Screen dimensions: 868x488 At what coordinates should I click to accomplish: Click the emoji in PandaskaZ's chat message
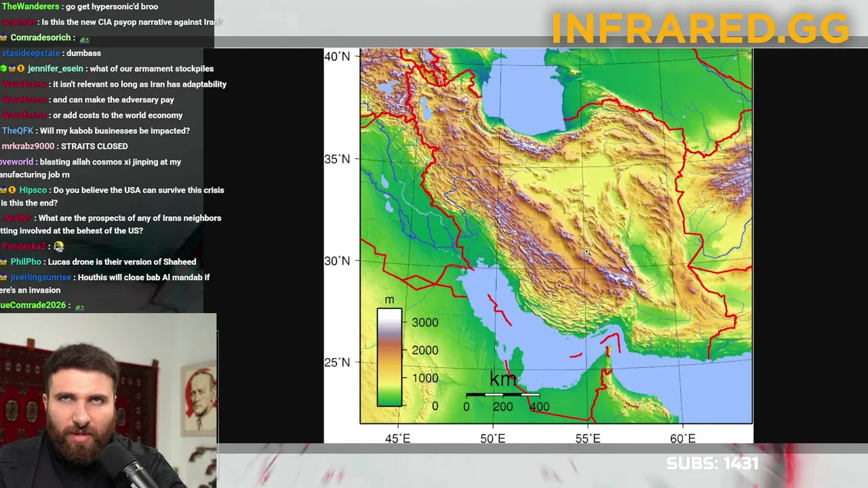point(59,247)
